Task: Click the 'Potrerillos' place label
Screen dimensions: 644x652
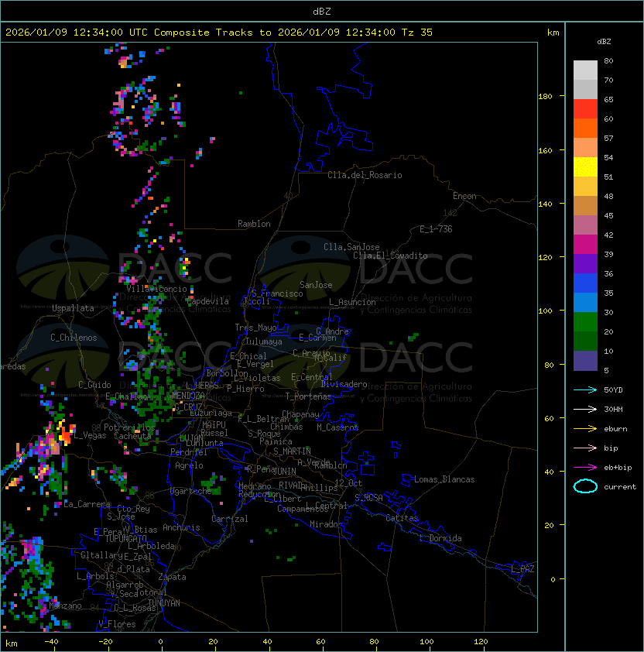Action: click(x=129, y=427)
